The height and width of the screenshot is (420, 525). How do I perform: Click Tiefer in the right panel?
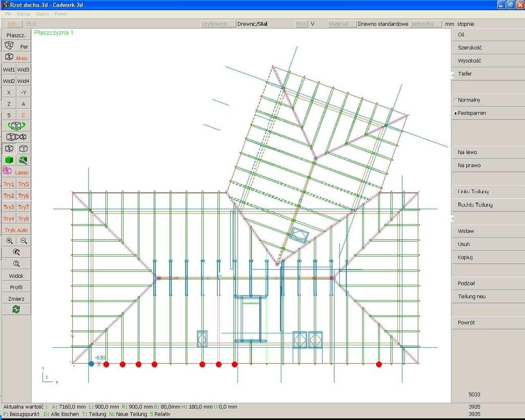pyautogui.click(x=489, y=74)
